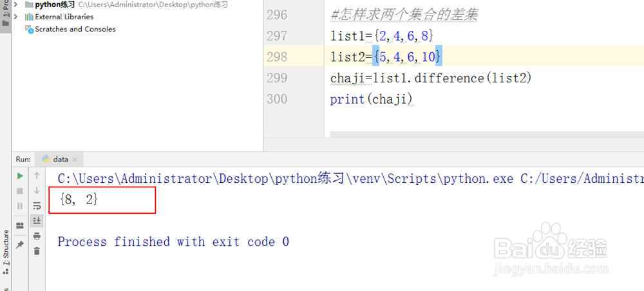This screenshot has height=291, width=644.
Task: Click line number 296 in the gutter
Action: [x=277, y=15]
